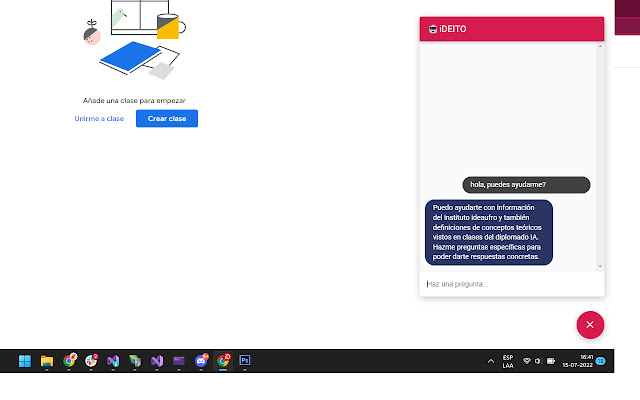Switch to the active Chrome window in taskbar
The width and height of the screenshot is (640, 400).
[x=223, y=361]
